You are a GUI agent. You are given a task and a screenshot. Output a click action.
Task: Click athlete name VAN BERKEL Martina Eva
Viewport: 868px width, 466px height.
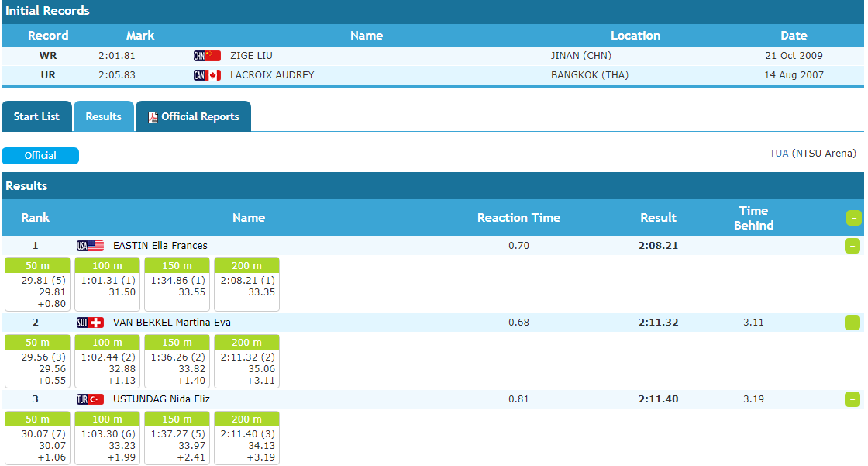point(171,323)
